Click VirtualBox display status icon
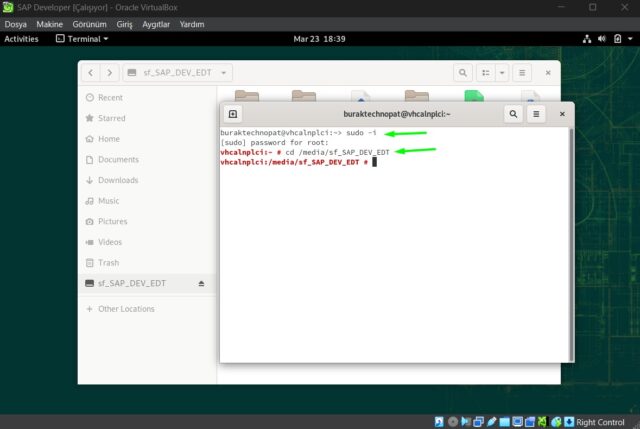 click(518, 422)
